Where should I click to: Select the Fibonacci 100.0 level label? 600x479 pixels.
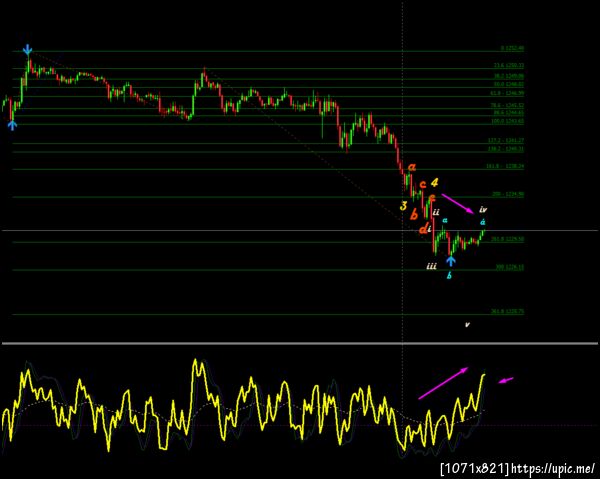pyautogui.click(x=508, y=121)
